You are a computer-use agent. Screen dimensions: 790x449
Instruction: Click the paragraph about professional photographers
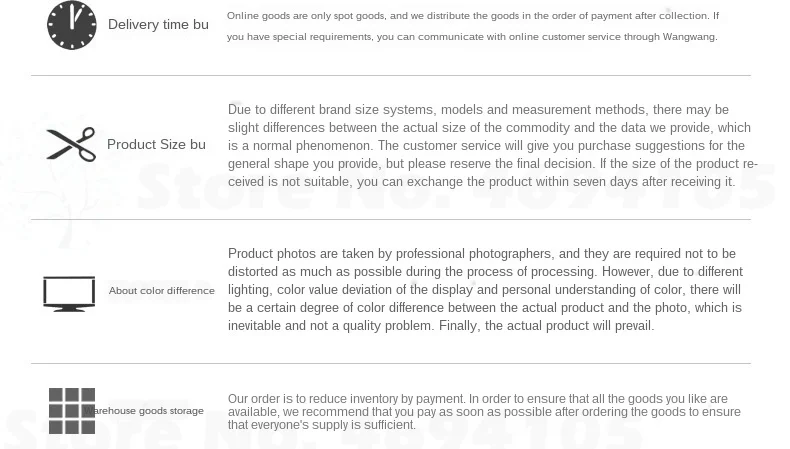(x=485, y=289)
